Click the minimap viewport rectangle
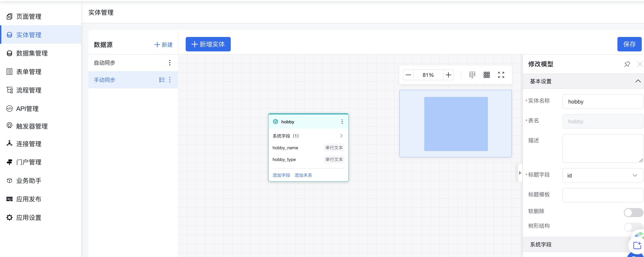The width and height of the screenshot is (644, 257). pyautogui.click(x=456, y=124)
